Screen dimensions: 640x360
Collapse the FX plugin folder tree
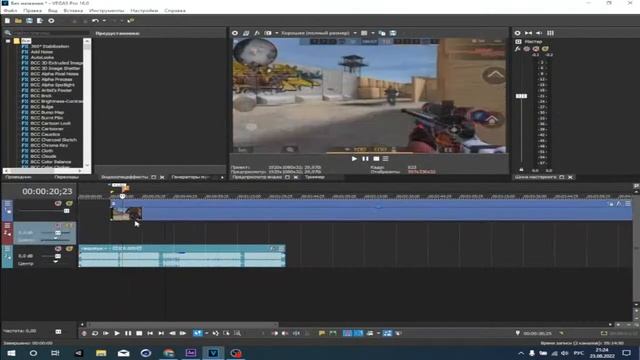click(8, 41)
